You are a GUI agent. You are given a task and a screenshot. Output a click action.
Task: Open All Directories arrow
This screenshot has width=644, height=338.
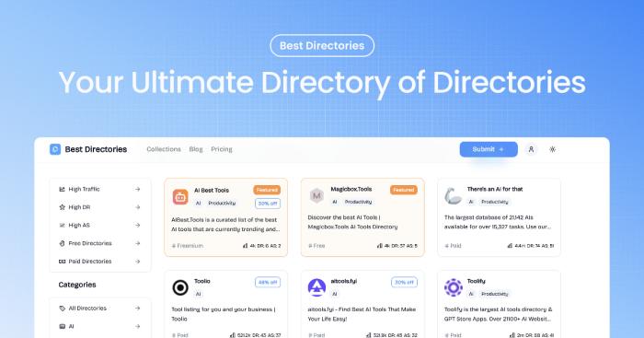click(138, 309)
